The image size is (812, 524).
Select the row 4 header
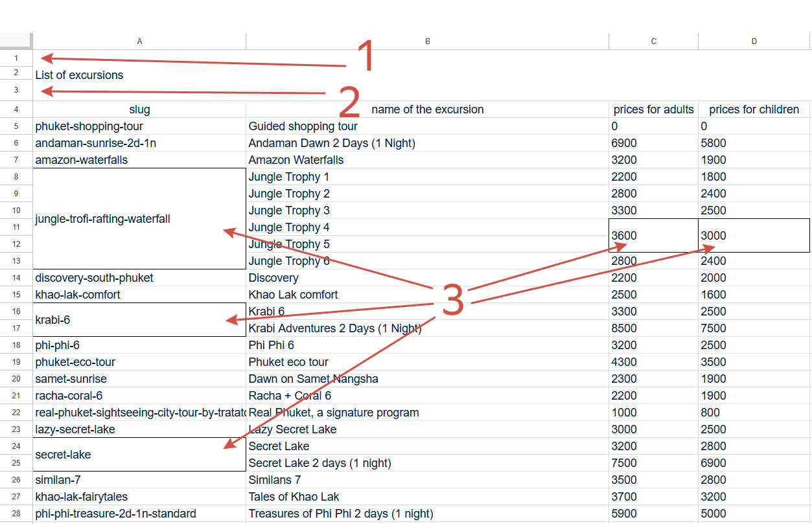16,109
